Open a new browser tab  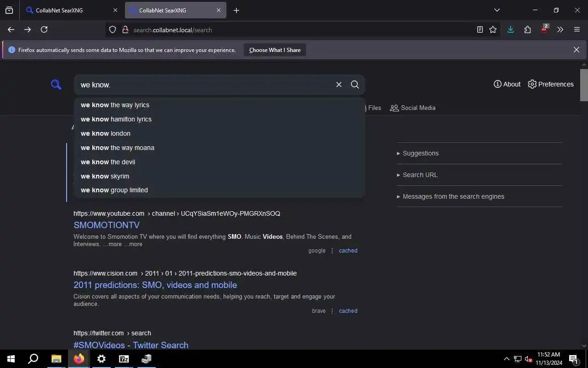(236, 10)
